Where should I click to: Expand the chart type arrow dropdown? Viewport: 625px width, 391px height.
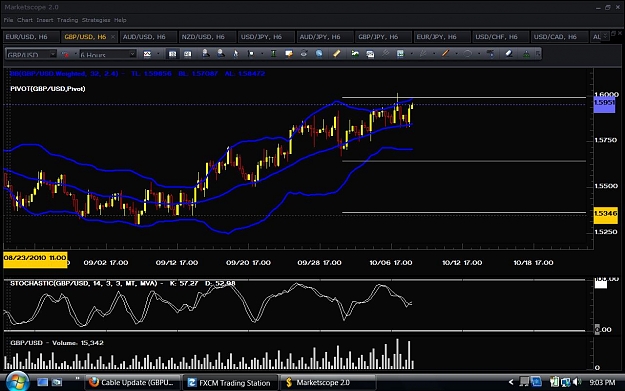[158, 54]
